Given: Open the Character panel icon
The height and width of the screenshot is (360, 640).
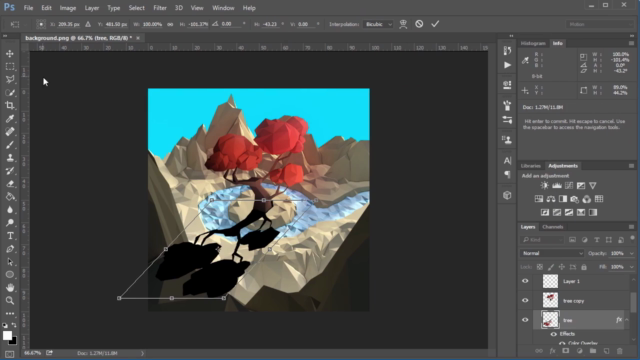Looking at the screenshot, I should 507,160.
